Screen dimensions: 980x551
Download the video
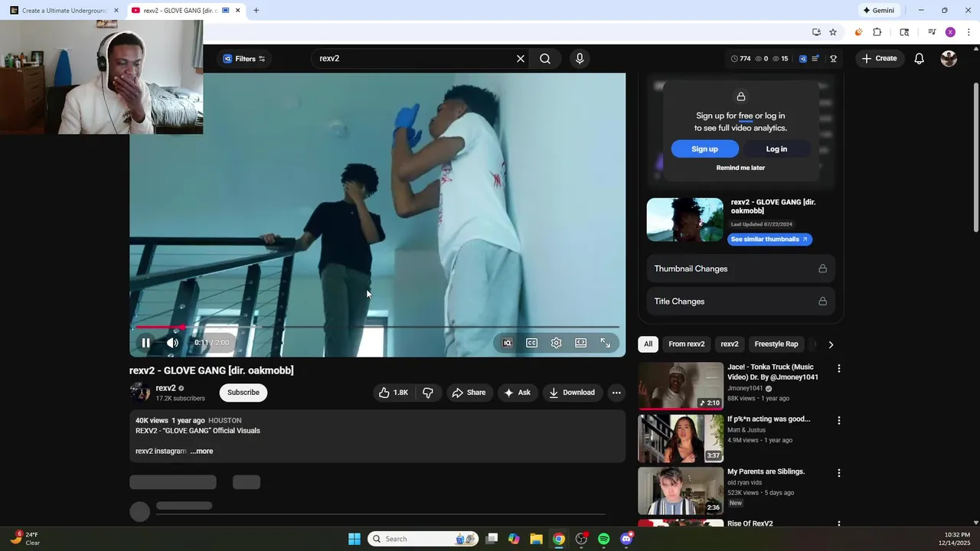[572, 393]
